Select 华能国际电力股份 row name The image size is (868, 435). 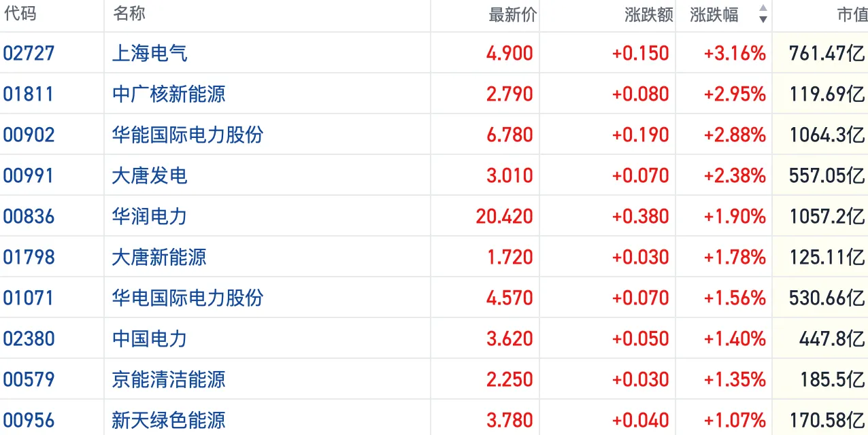pos(188,135)
